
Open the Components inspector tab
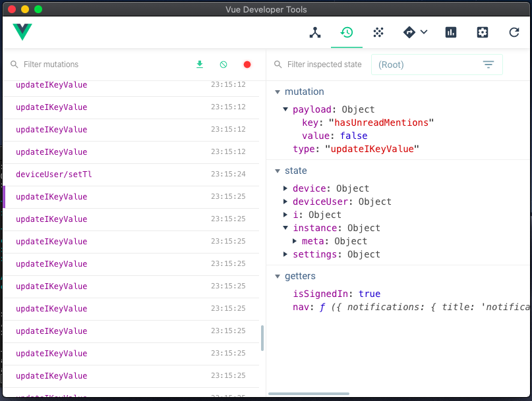pyautogui.click(x=315, y=32)
